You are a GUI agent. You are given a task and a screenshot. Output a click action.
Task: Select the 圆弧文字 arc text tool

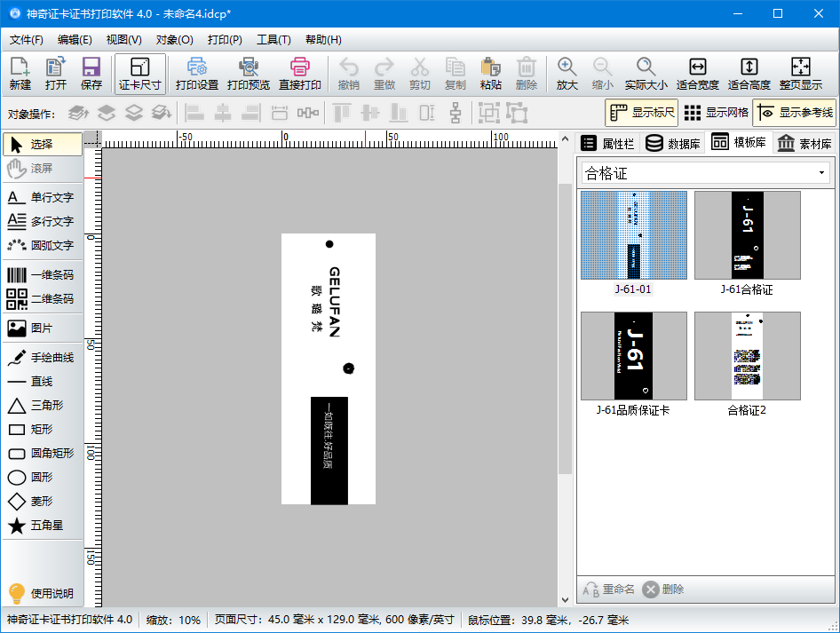pyautogui.click(x=43, y=245)
